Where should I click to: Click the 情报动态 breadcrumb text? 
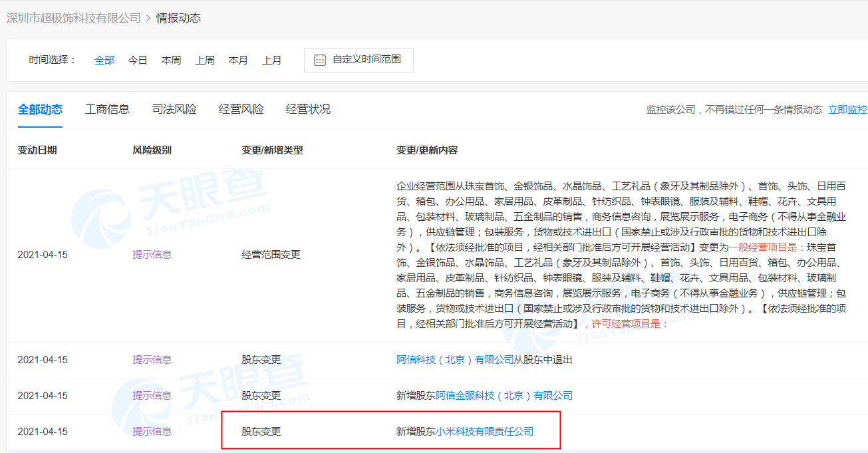coord(178,18)
